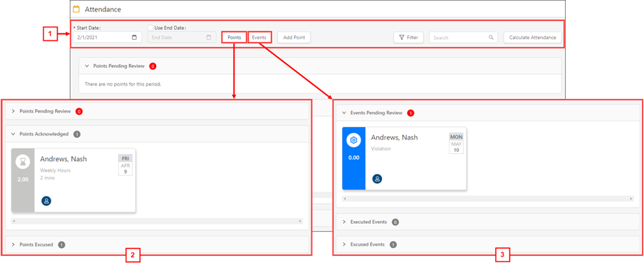Click the Calculate Attendance button
This screenshot has height=263, width=644.
[x=532, y=37]
